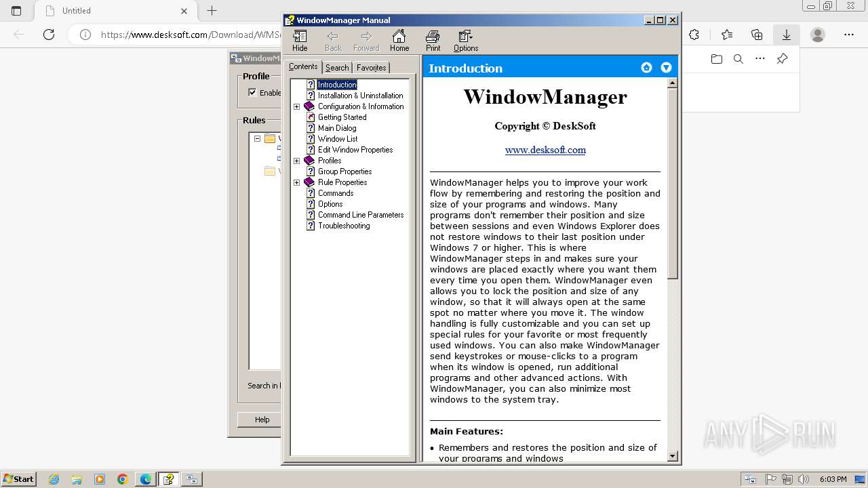Open Edit Window Properties topic
This screenshot has height=488, width=868.
pos(355,150)
